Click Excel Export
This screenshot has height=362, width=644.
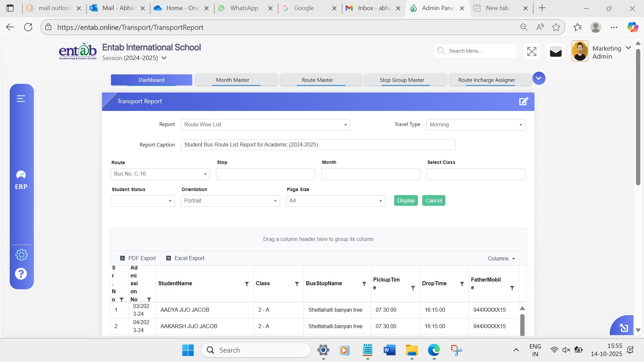185,258
